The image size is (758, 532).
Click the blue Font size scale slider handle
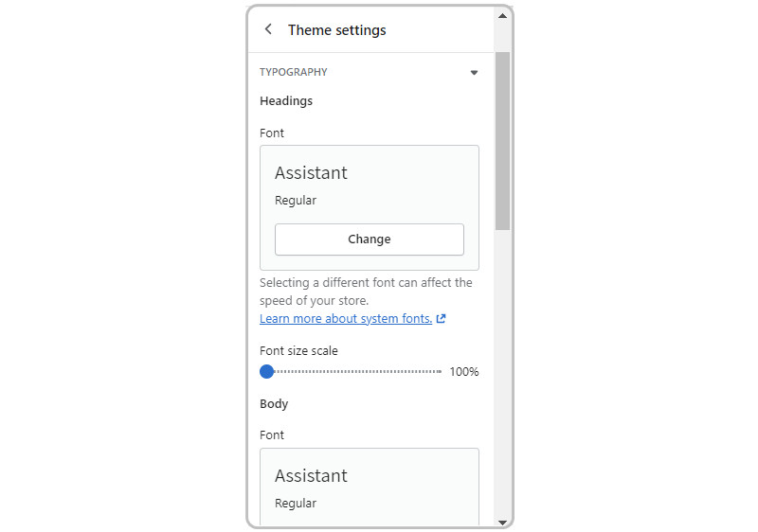(267, 371)
